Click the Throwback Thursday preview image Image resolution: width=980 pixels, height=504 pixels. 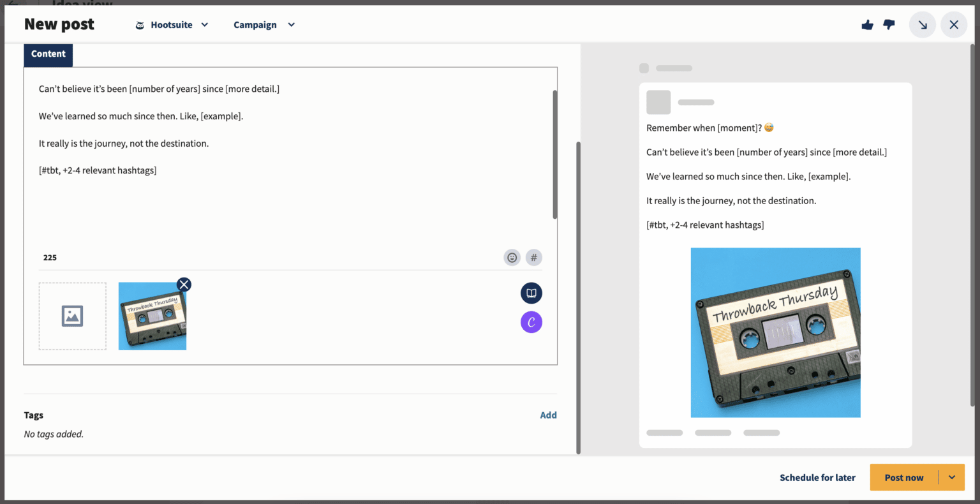[x=775, y=332]
